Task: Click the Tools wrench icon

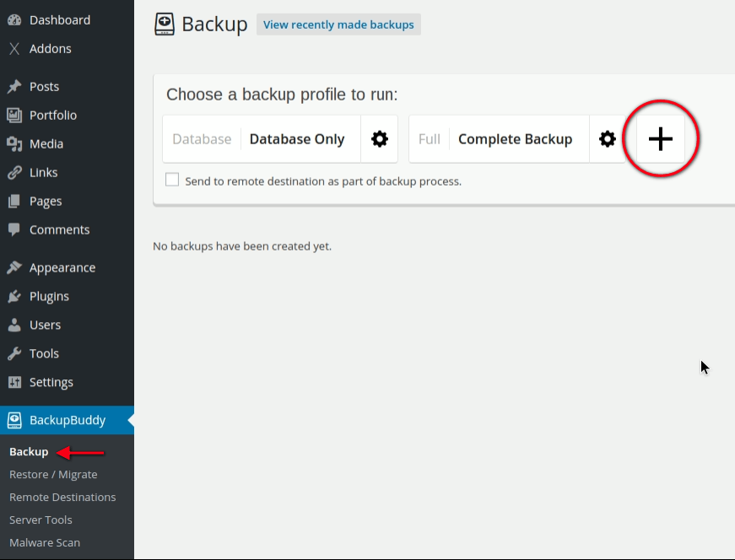Action: click(x=14, y=354)
